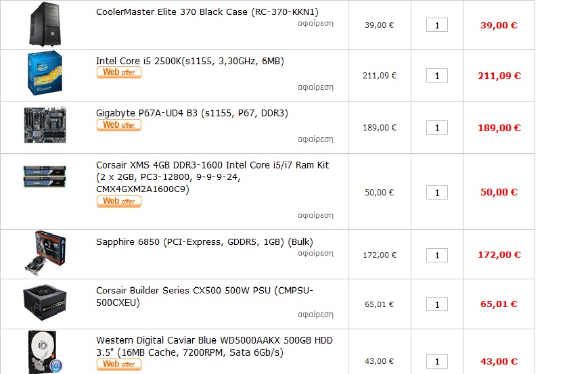The height and width of the screenshot is (374, 588).
Task: Open the CoolerMaster Elite 370 case thumbnail
Action: click(45, 24)
